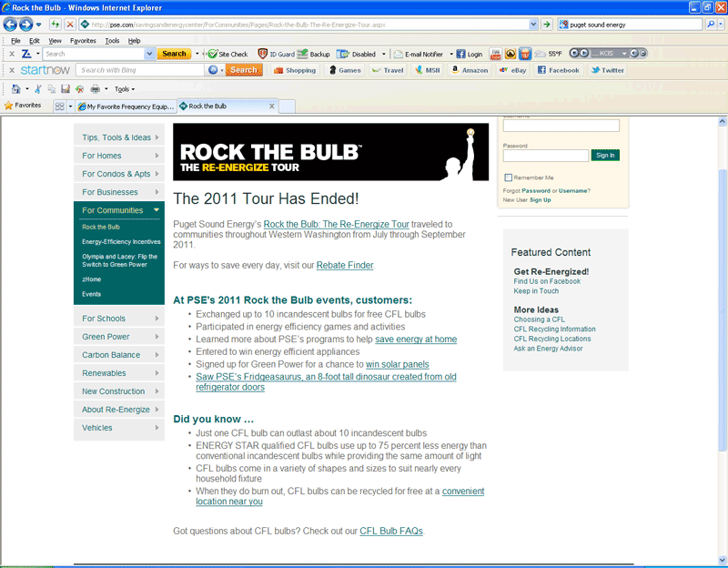Open YouTube icon in ZoneAlarm toolbar
Screen dimensions: 728x568
496,54
